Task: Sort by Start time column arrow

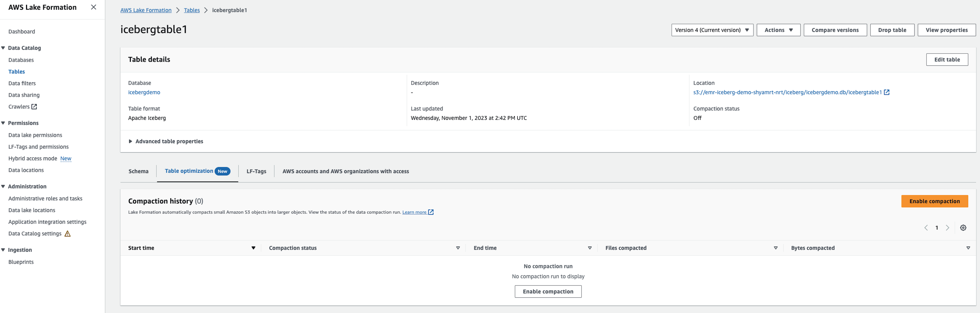Action: [x=253, y=248]
